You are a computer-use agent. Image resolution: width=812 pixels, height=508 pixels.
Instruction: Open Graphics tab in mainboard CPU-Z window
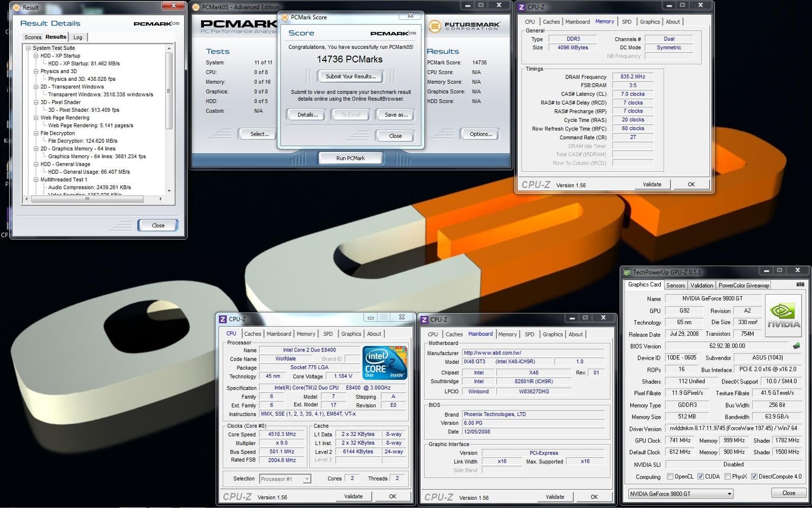click(x=553, y=334)
